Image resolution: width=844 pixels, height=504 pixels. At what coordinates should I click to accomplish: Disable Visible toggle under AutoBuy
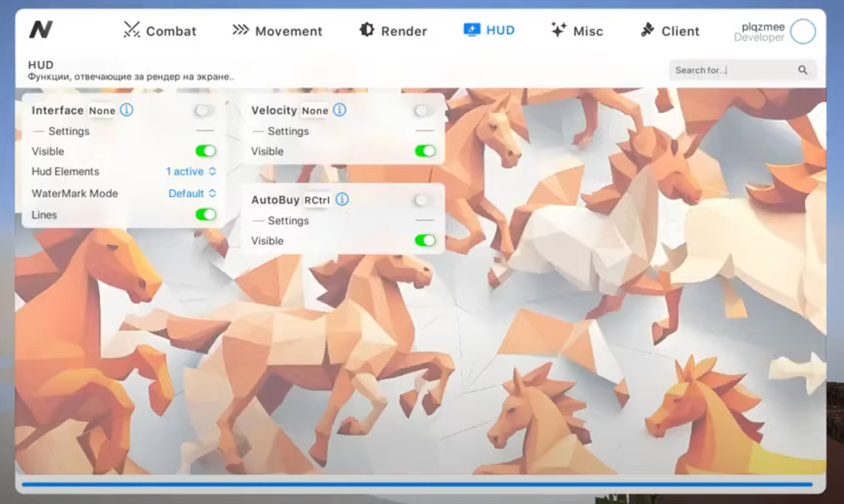click(425, 241)
